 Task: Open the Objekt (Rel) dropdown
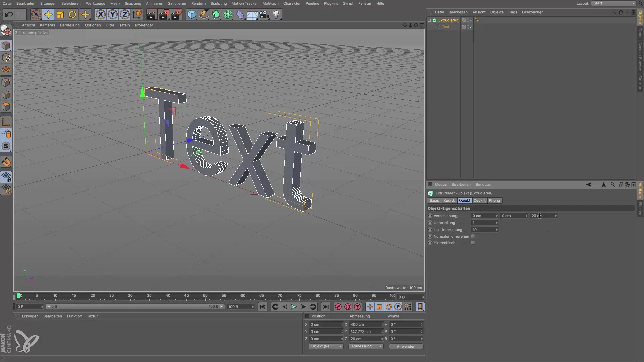point(326,346)
